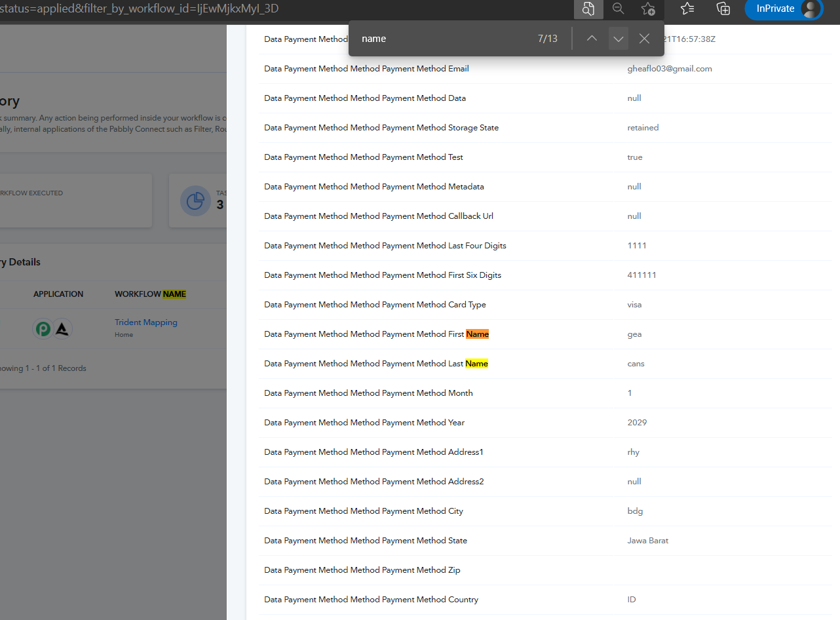
Task: Click the APPLICATION column header
Action: point(58,294)
